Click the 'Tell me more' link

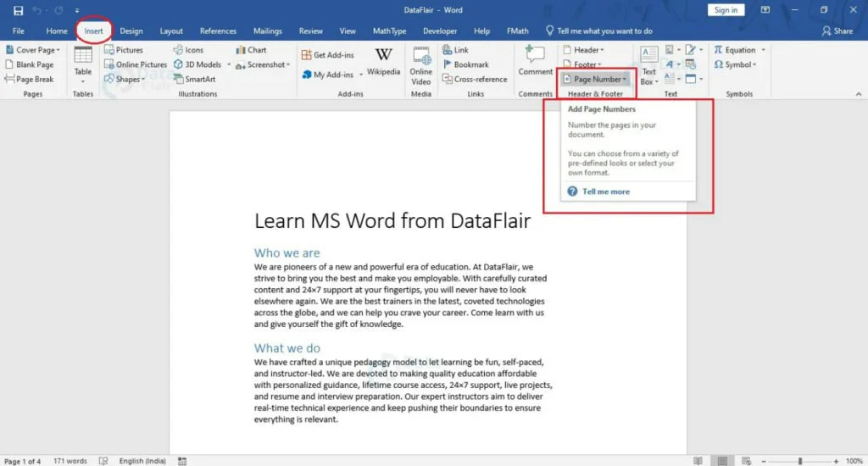click(605, 191)
